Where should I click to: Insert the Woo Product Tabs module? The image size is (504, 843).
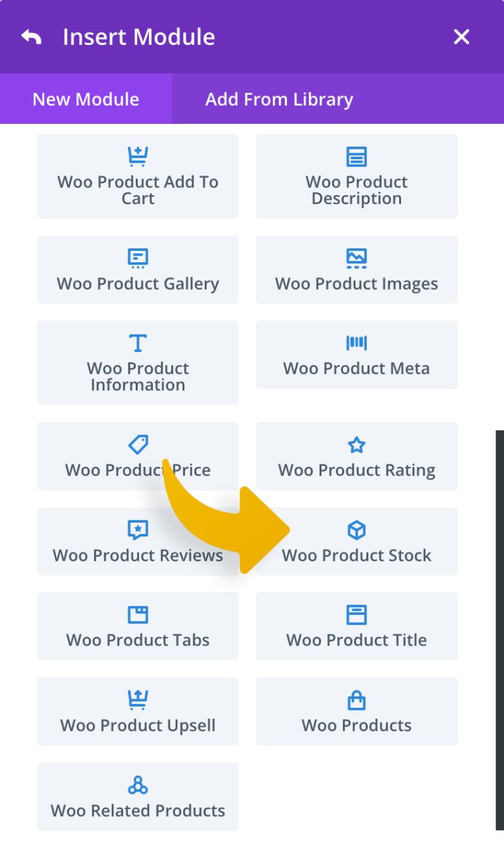(x=138, y=626)
